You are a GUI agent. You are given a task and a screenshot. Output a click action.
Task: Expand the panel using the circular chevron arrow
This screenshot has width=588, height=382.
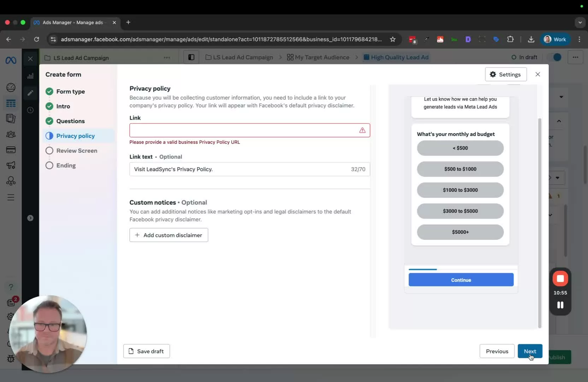coord(30,218)
